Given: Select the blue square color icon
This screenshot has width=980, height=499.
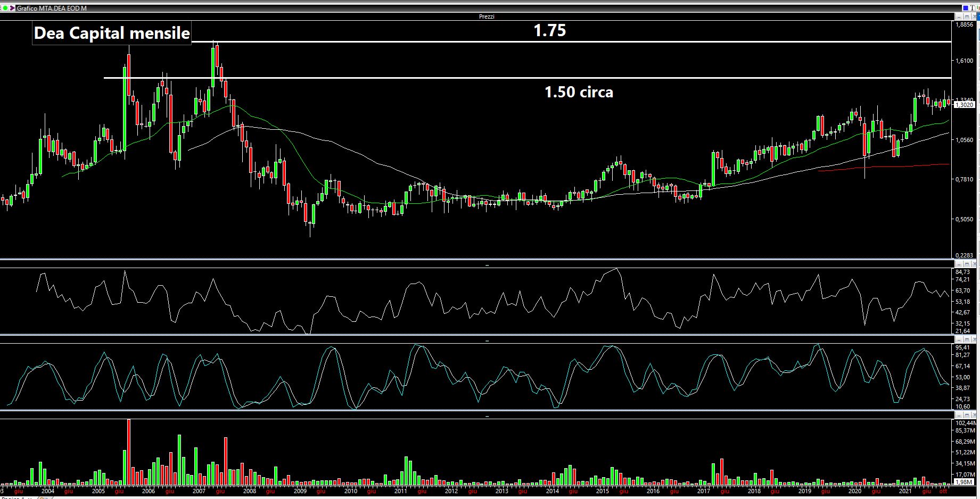Looking at the screenshot, I should (x=965, y=8).
